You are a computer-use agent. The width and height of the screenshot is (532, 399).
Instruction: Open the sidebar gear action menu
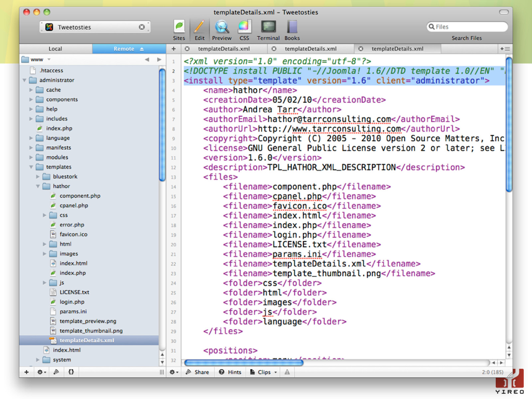point(42,372)
